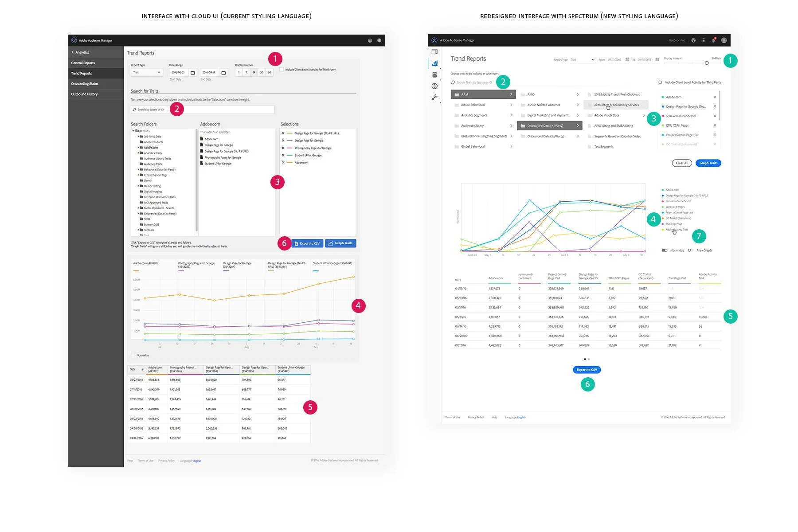The height and width of the screenshot is (532, 798).
Task: Click the help icon in the Cloud UI header
Action: click(x=370, y=40)
